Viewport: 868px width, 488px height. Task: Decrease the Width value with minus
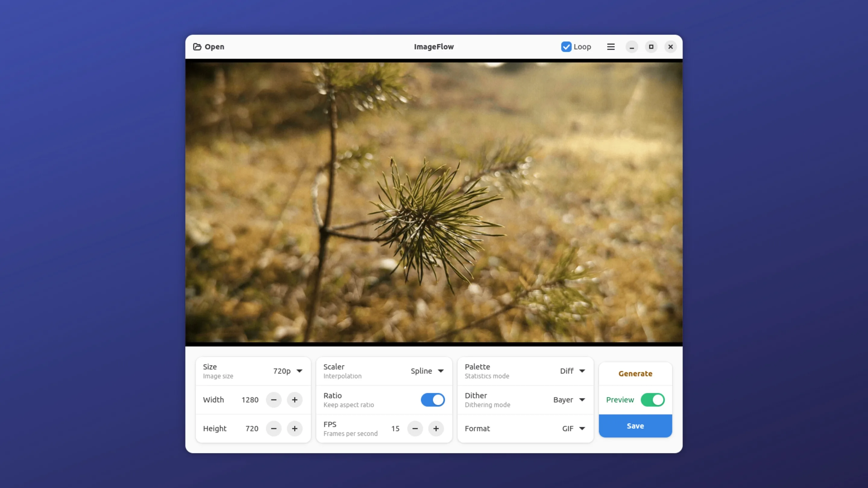point(274,400)
